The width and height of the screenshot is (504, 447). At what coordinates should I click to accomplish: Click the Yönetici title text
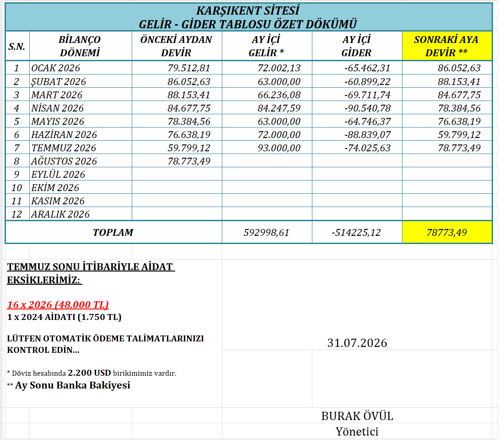tap(357, 431)
